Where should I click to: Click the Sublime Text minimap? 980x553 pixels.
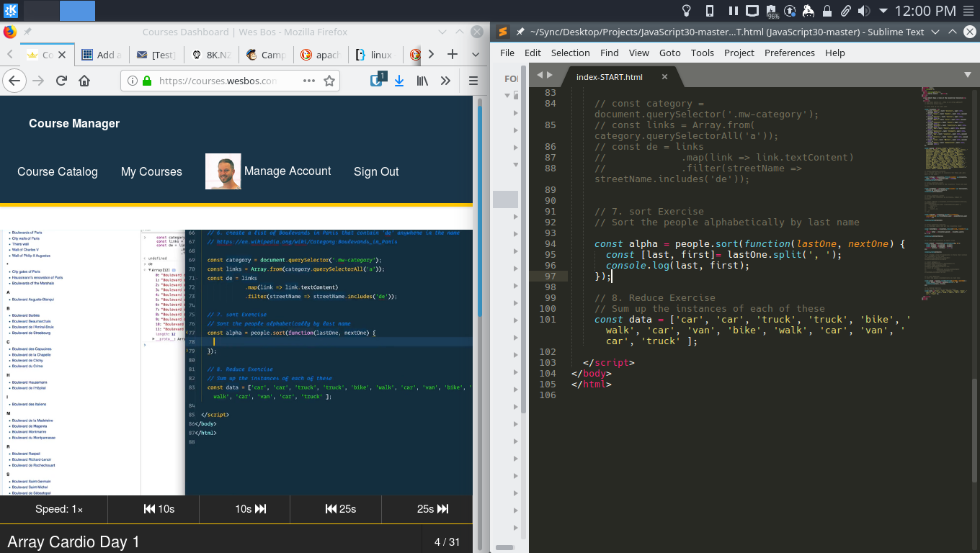945,194
